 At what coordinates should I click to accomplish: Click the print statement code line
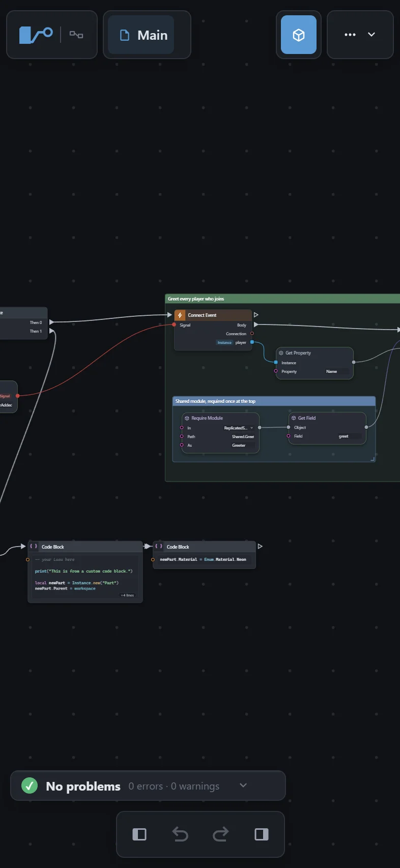(x=83, y=571)
